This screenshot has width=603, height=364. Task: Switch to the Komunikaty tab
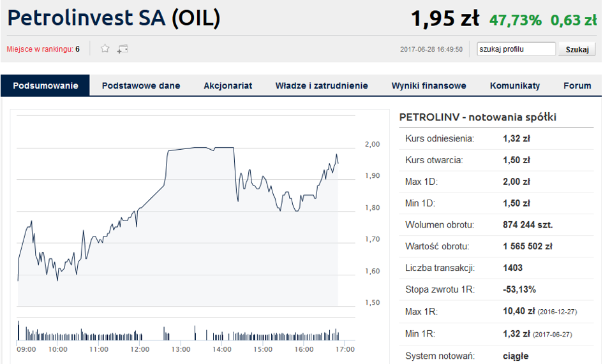pyautogui.click(x=514, y=85)
